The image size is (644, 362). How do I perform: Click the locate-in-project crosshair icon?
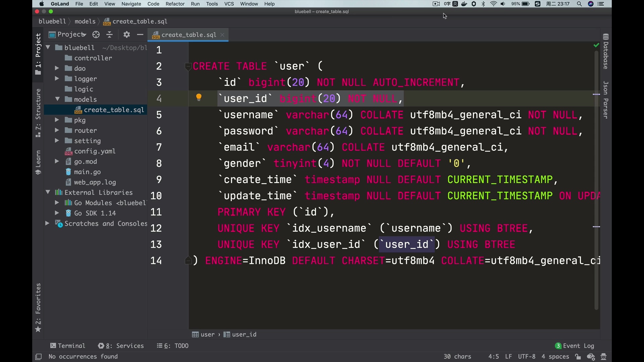point(96,35)
